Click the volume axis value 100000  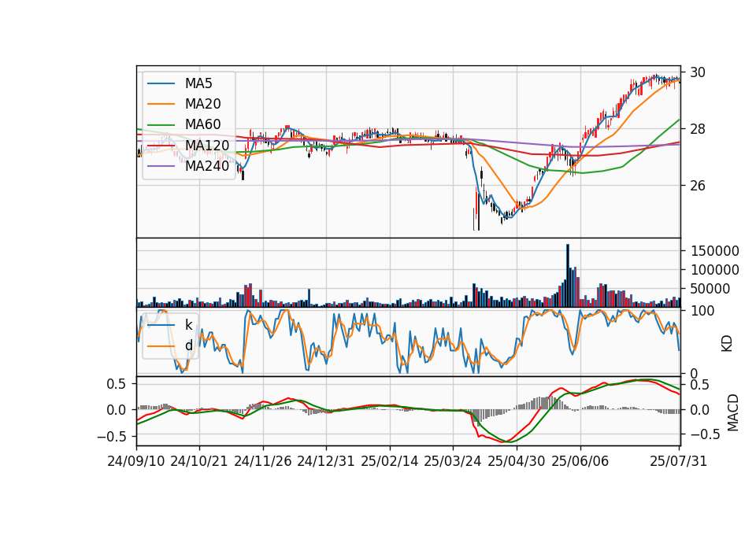[x=715, y=270]
